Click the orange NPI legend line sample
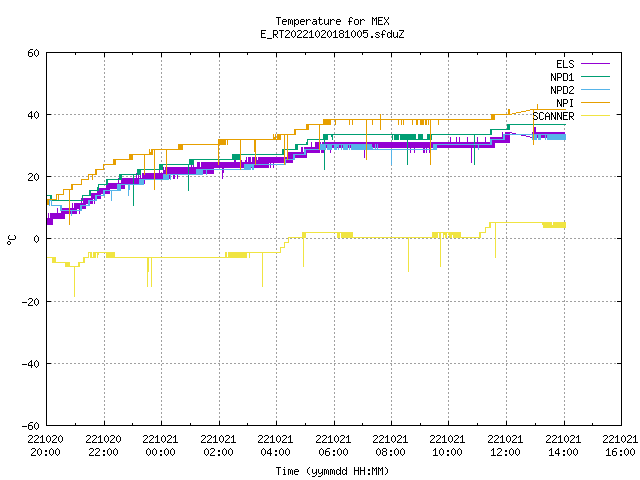This screenshot has width=640, height=480. 595,102
